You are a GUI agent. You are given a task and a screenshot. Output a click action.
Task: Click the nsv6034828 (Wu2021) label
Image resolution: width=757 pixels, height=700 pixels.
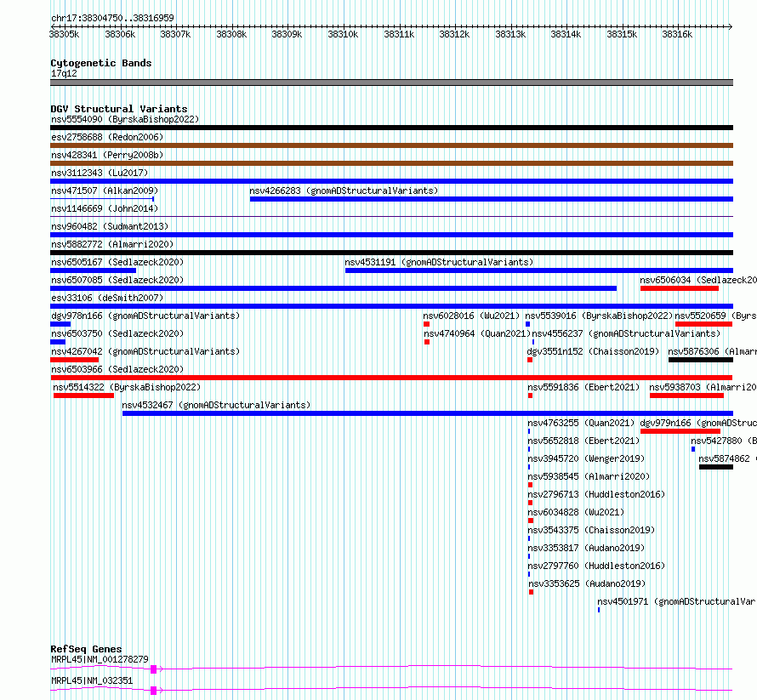pos(576,512)
